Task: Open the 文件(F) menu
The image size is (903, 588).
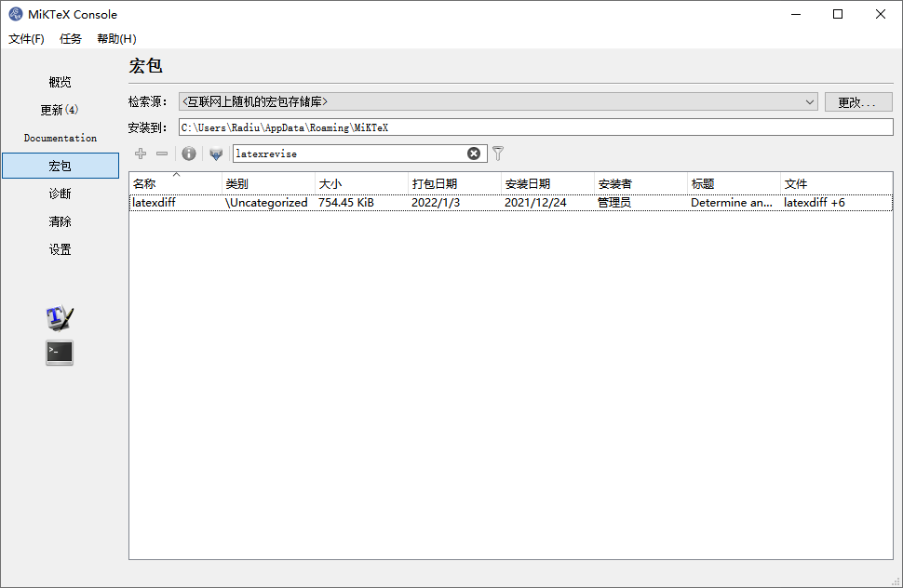Action: click(x=26, y=38)
